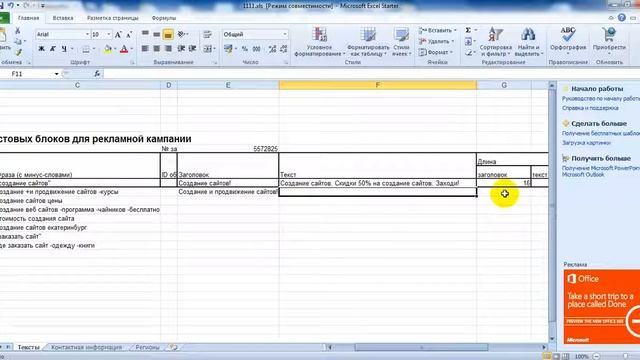The image size is (640, 360).
Task: Open the font size 10 dropdown
Action: coord(109,35)
